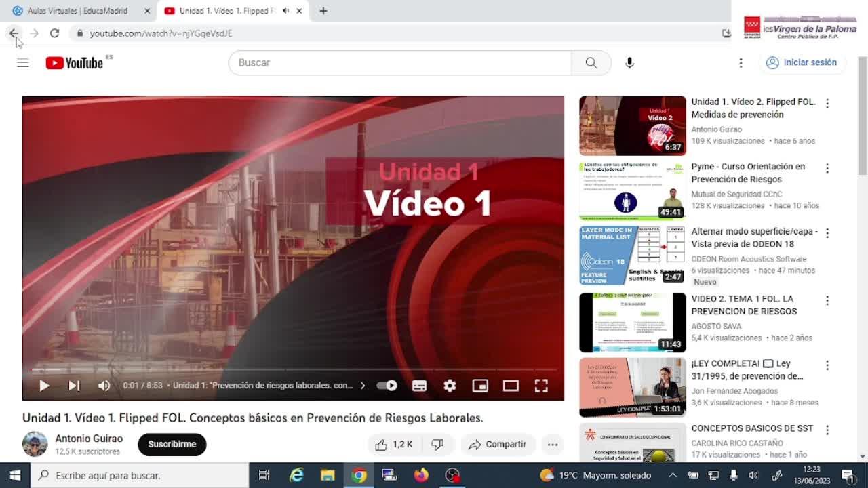Image resolution: width=868 pixels, height=488 pixels.
Task: Skip to the next video
Action: [x=74, y=386]
